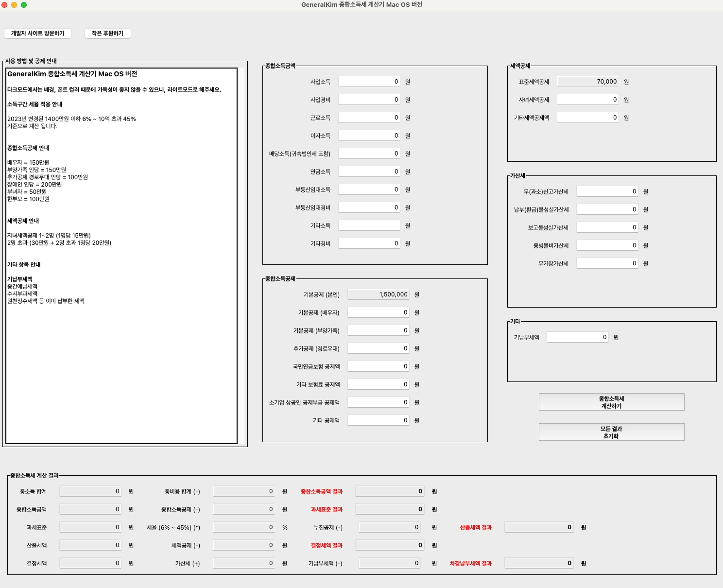Click the 작은 후원하기 button
723x588 pixels.
(107, 33)
